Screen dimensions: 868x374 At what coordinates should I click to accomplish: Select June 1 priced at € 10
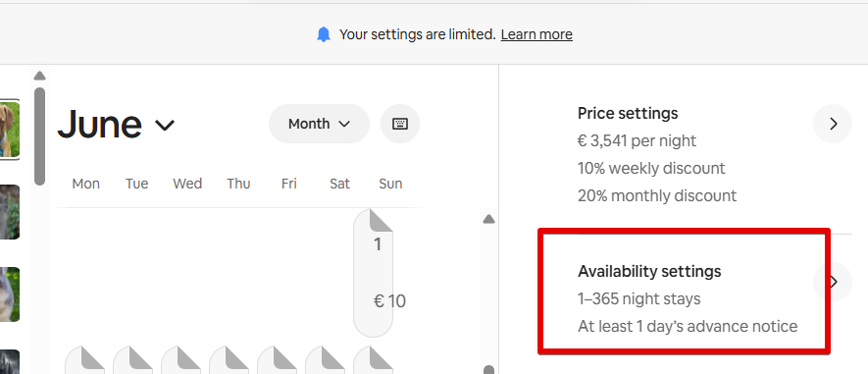click(x=373, y=273)
